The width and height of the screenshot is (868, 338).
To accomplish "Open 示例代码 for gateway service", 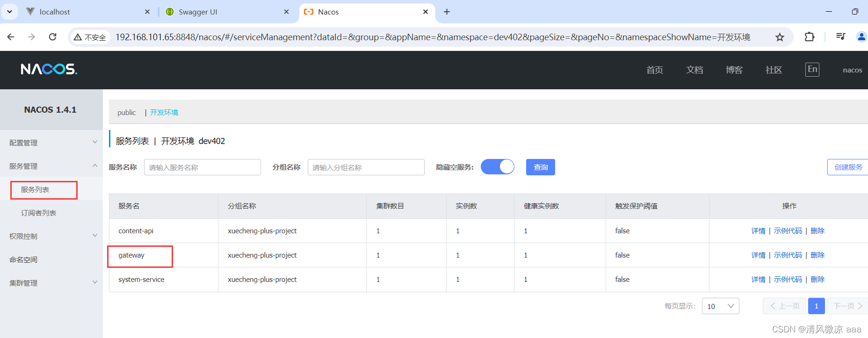I will tap(788, 255).
